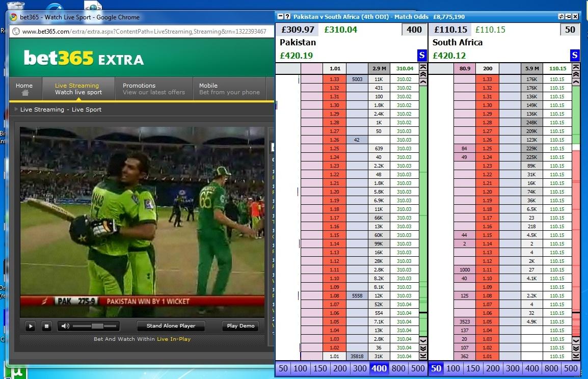The image size is (588, 379).
Task: Click the bet365 EXTRA logo
Action: pos(84,59)
